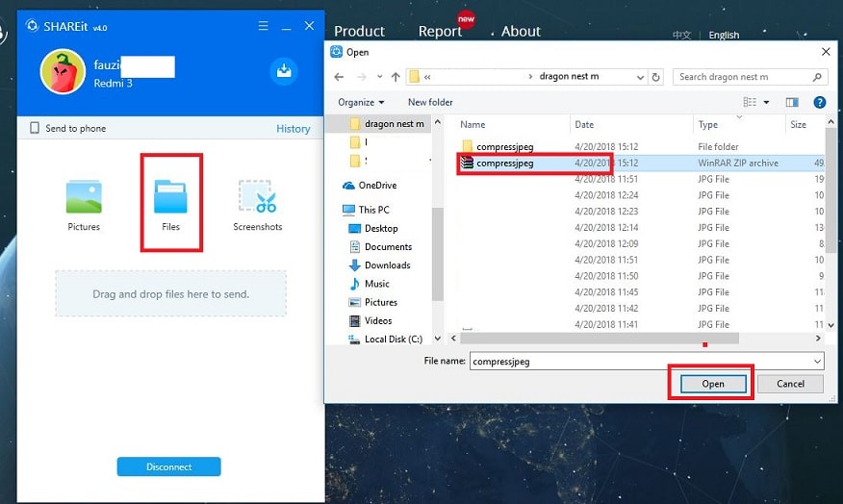Open Pictures in the navigation pane

point(373,302)
